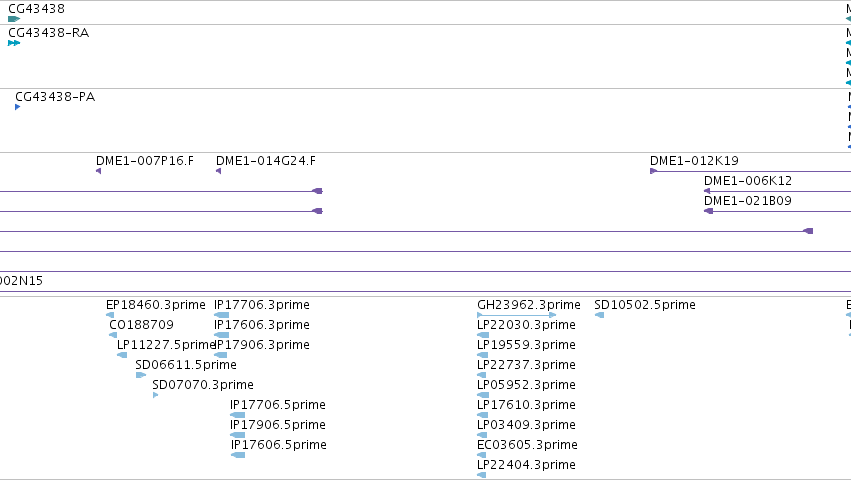The width and height of the screenshot is (851, 480).
Task: Click the GH23962.3prime label
Action: [x=529, y=305]
